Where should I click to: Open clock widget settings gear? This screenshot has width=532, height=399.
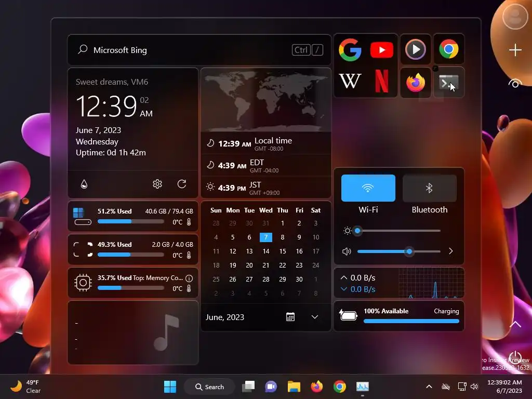157,184
